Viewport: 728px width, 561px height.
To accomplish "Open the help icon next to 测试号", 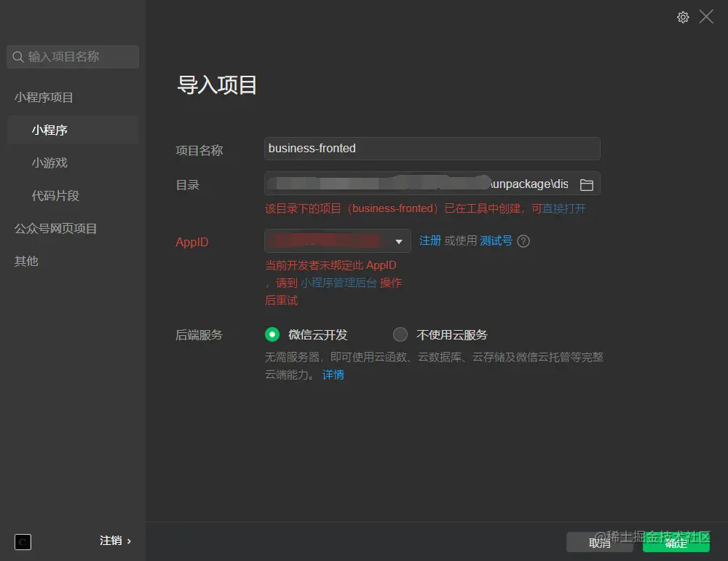I will pos(523,241).
